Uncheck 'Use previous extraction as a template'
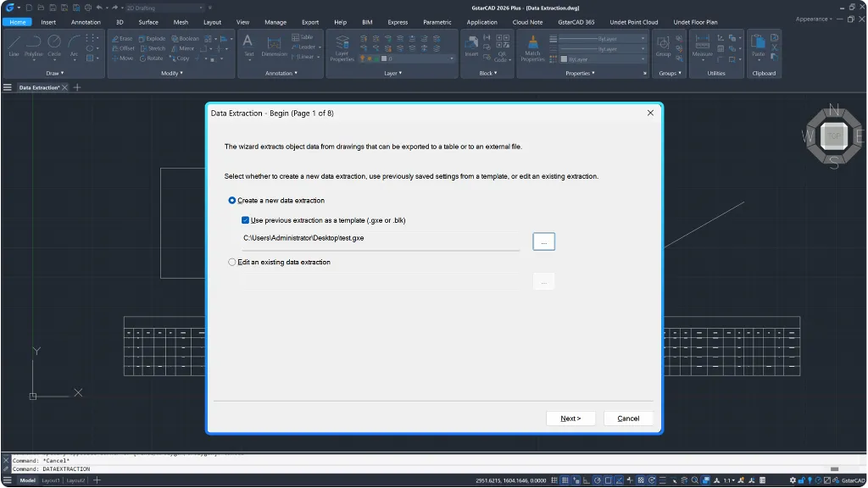The image size is (868, 488). click(x=245, y=220)
